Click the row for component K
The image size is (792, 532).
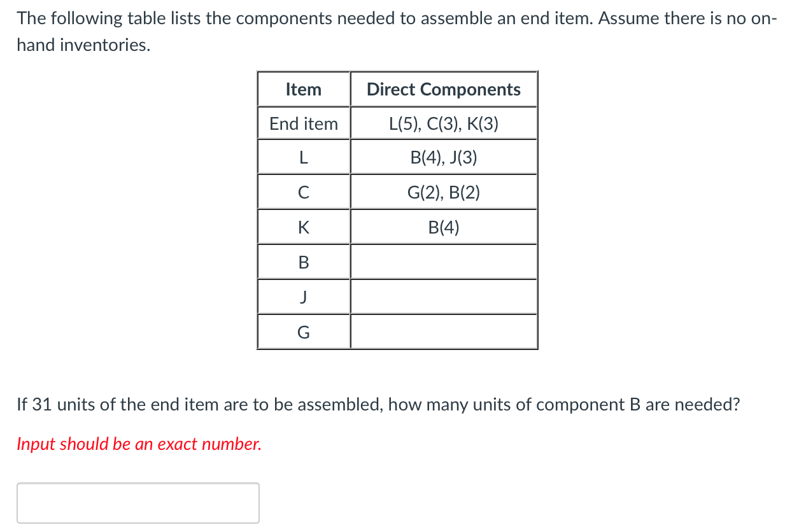point(303,227)
